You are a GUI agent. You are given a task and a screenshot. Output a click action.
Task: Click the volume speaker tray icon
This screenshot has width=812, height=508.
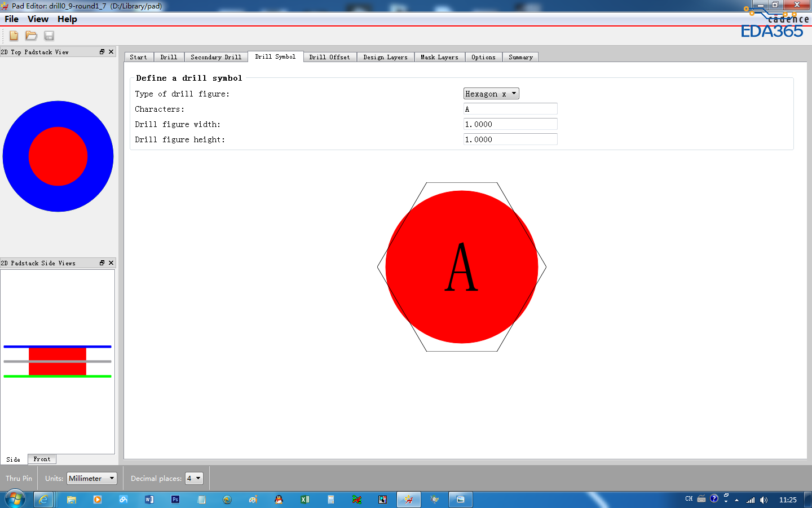coord(764,500)
